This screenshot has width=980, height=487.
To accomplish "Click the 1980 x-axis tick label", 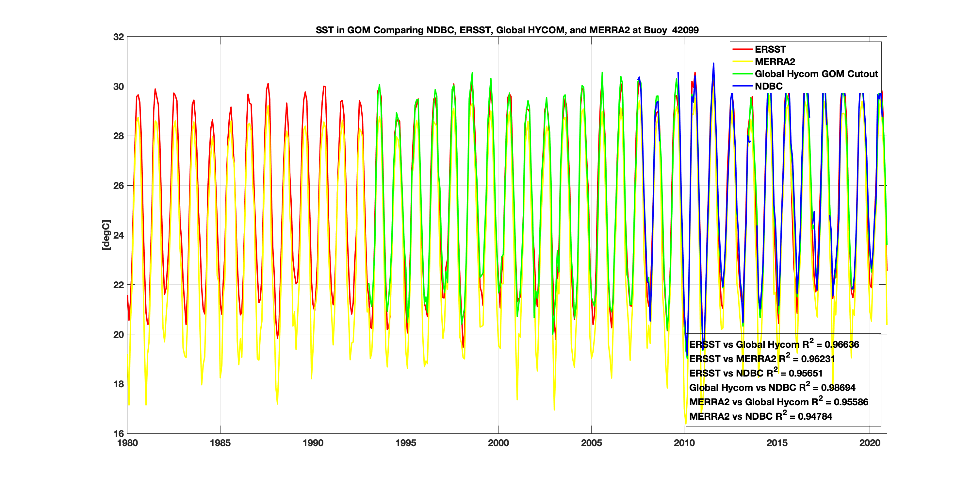I will pos(127,443).
